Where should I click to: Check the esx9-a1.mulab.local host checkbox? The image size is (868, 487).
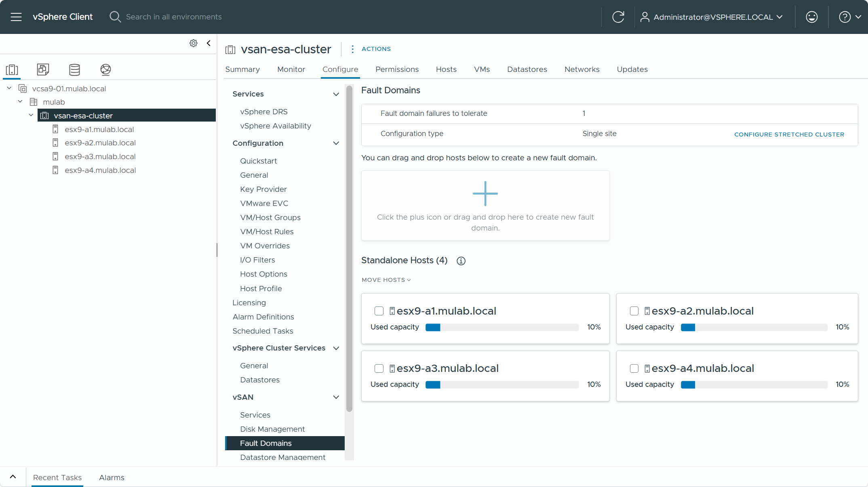pyautogui.click(x=379, y=311)
